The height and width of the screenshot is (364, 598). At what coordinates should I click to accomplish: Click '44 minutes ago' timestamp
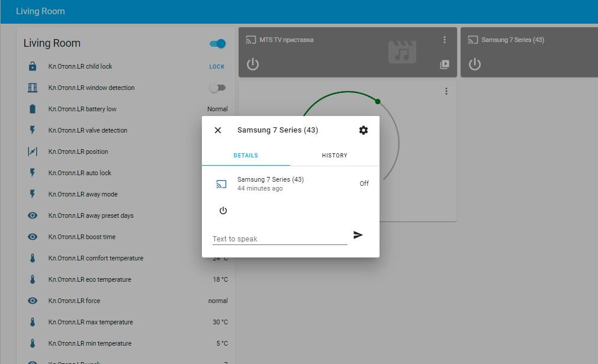260,189
